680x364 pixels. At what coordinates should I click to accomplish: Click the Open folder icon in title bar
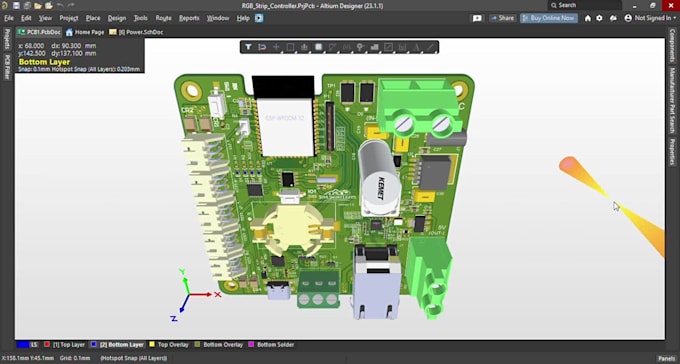tap(38, 6)
